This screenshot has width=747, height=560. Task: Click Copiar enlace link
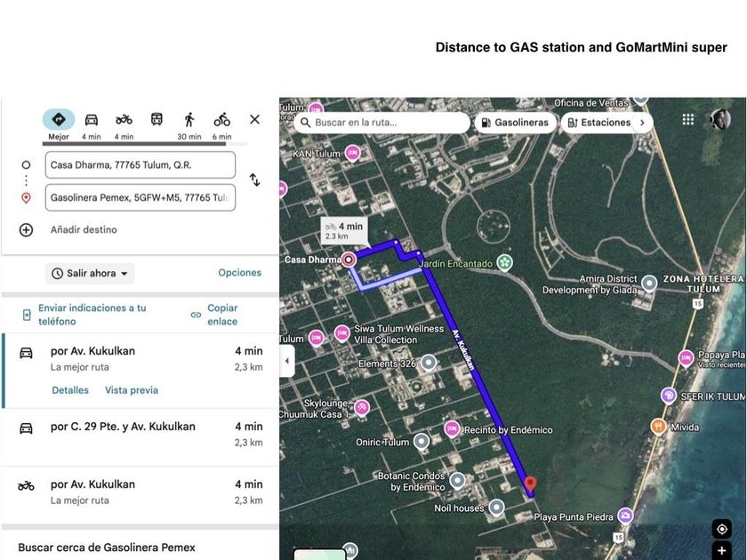pyautogui.click(x=222, y=315)
